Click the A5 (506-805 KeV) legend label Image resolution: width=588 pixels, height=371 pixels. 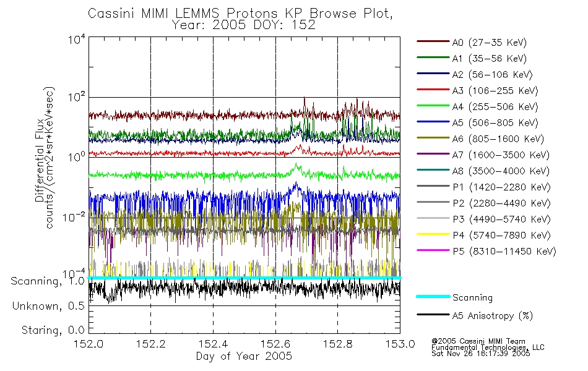[x=495, y=123]
